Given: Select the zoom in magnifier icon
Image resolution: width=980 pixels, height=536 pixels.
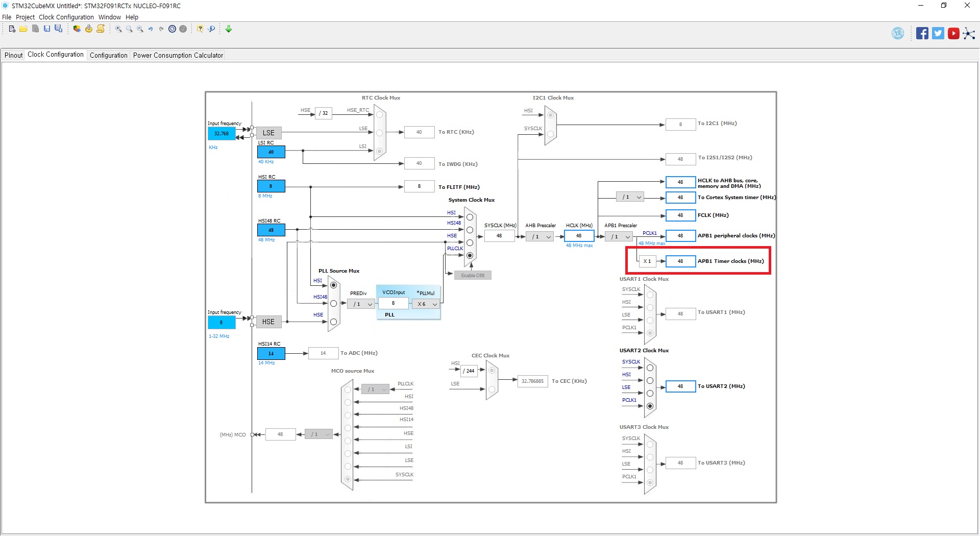Looking at the screenshot, I should point(118,29).
